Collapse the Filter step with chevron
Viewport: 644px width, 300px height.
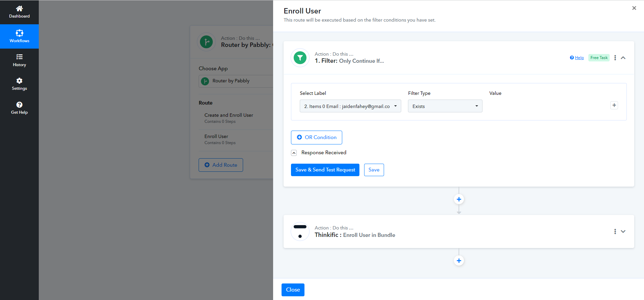[623, 58]
